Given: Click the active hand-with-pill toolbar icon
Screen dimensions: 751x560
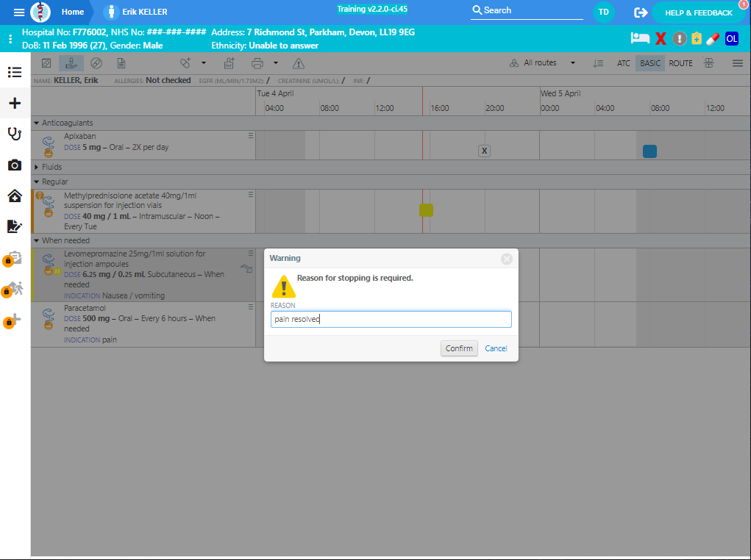Looking at the screenshot, I should (71, 63).
